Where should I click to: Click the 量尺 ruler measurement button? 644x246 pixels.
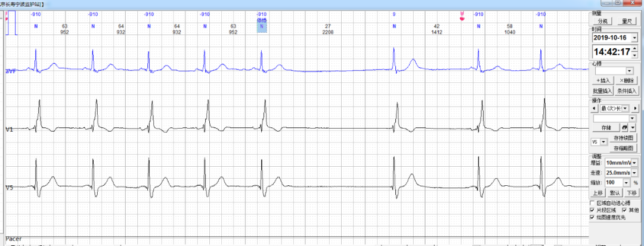pyautogui.click(x=627, y=21)
